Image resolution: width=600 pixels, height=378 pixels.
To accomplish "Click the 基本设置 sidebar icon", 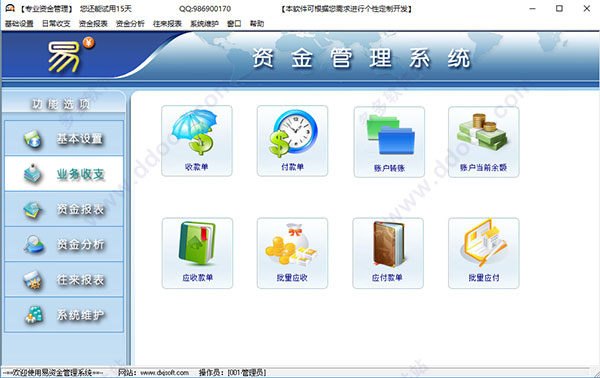I will coord(32,139).
